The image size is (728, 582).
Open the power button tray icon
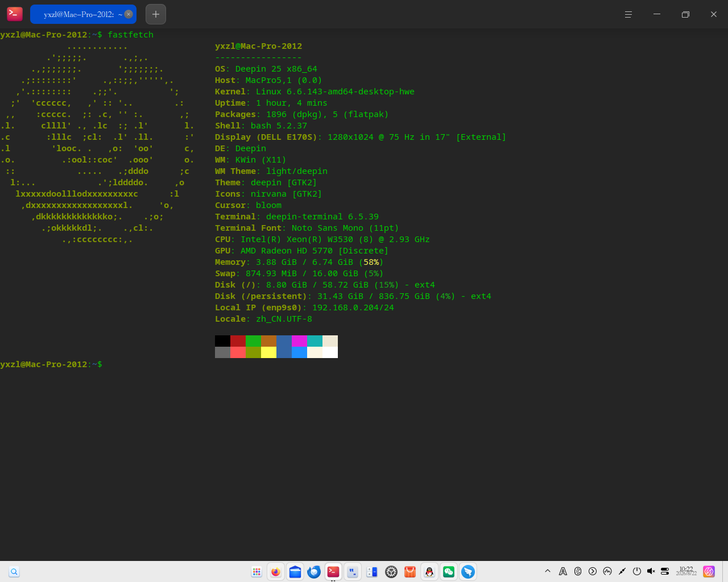(x=637, y=571)
